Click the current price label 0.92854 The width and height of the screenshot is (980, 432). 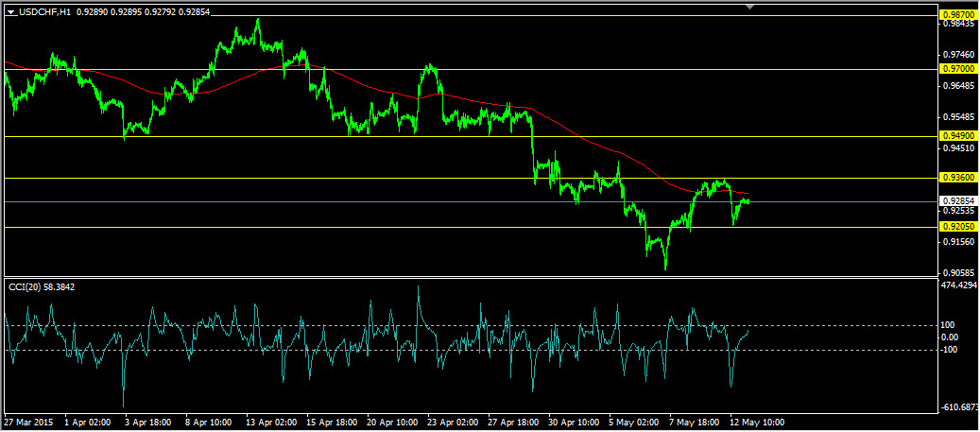coord(958,201)
